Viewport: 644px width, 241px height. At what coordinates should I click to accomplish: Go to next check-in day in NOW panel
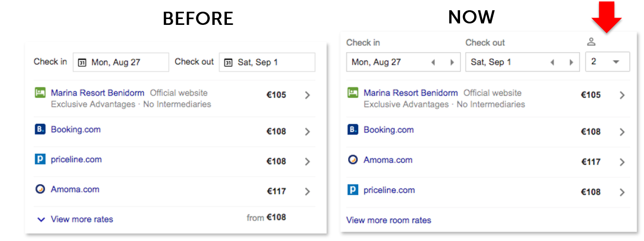(452, 62)
